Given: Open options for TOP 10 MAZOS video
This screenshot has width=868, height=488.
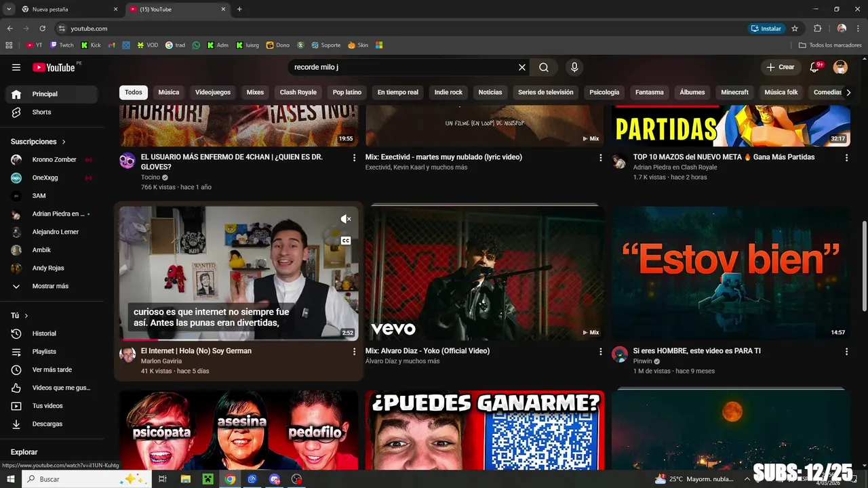Looking at the screenshot, I should click(x=846, y=157).
